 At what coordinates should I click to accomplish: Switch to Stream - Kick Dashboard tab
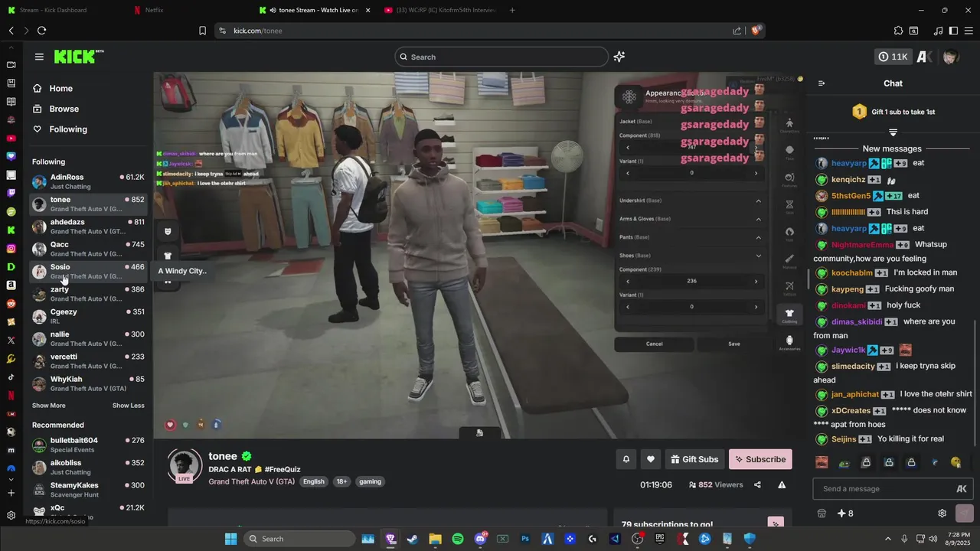53,10
